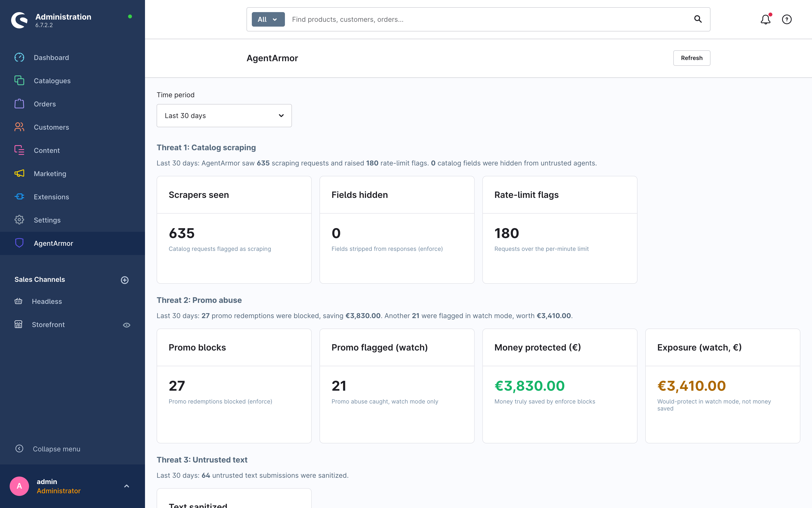Click the Storefront shop icon
The image size is (812, 508).
pyautogui.click(x=18, y=324)
